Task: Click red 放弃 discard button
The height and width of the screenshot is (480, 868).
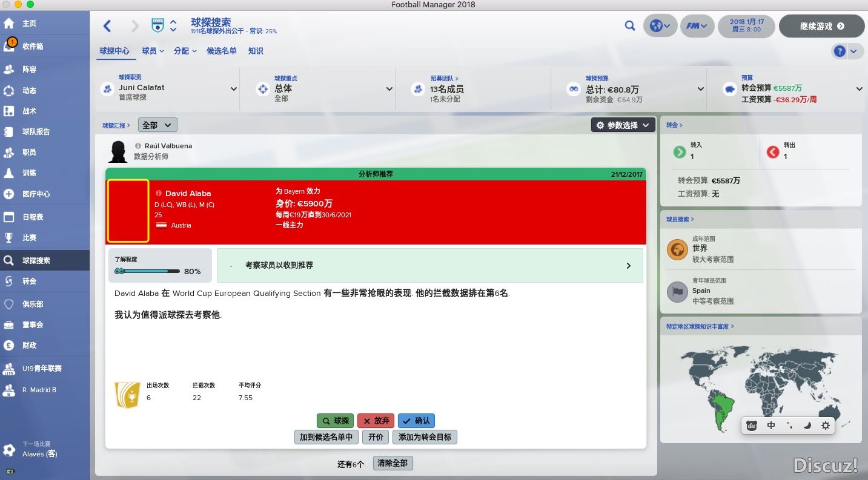Action: click(376, 421)
